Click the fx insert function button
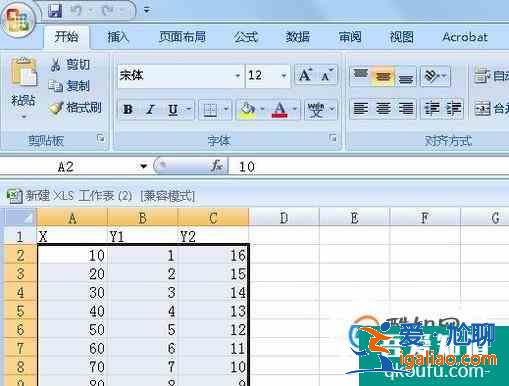 pos(217,166)
